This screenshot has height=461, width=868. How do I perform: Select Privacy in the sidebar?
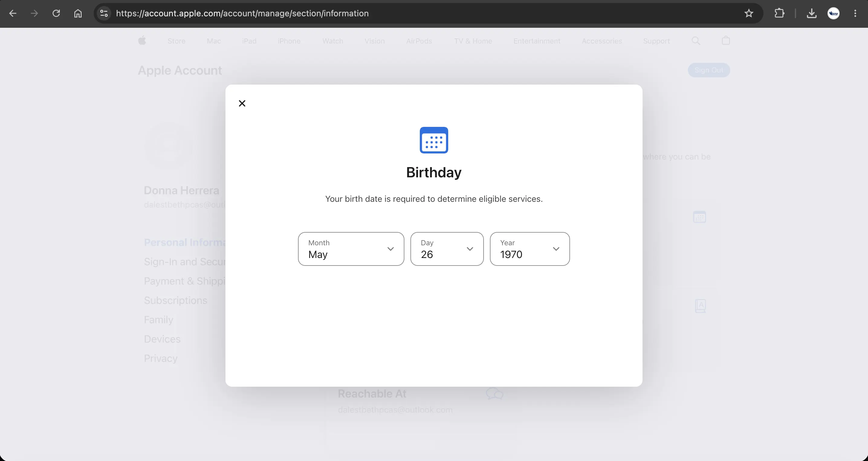[160, 358]
